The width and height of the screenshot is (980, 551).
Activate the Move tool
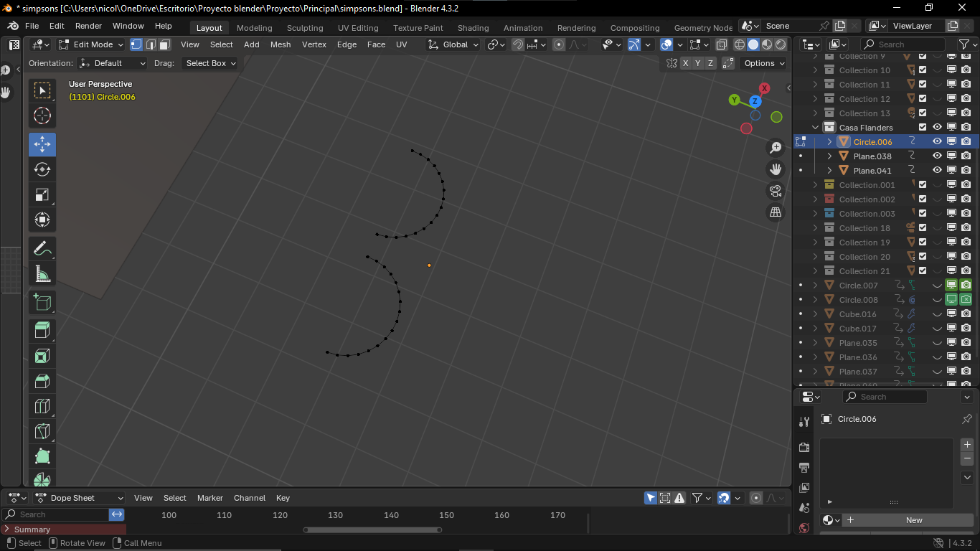[x=42, y=144]
